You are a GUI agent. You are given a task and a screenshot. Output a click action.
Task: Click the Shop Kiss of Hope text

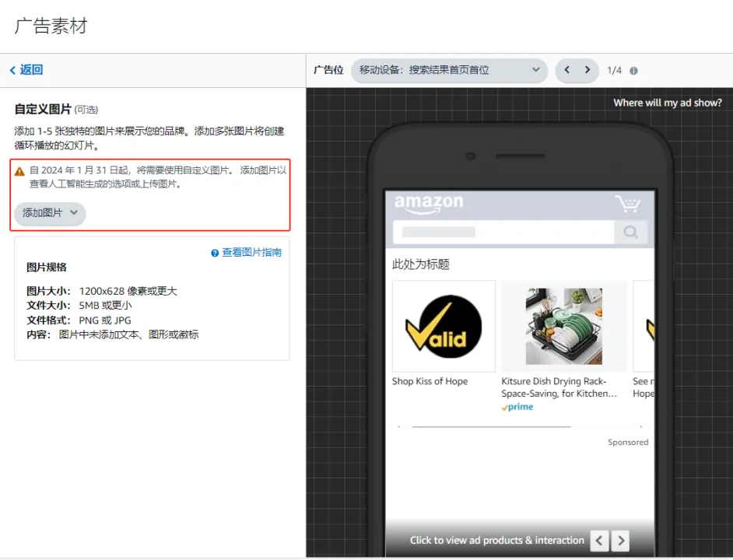pyautogui.click(x=430, y=381)
